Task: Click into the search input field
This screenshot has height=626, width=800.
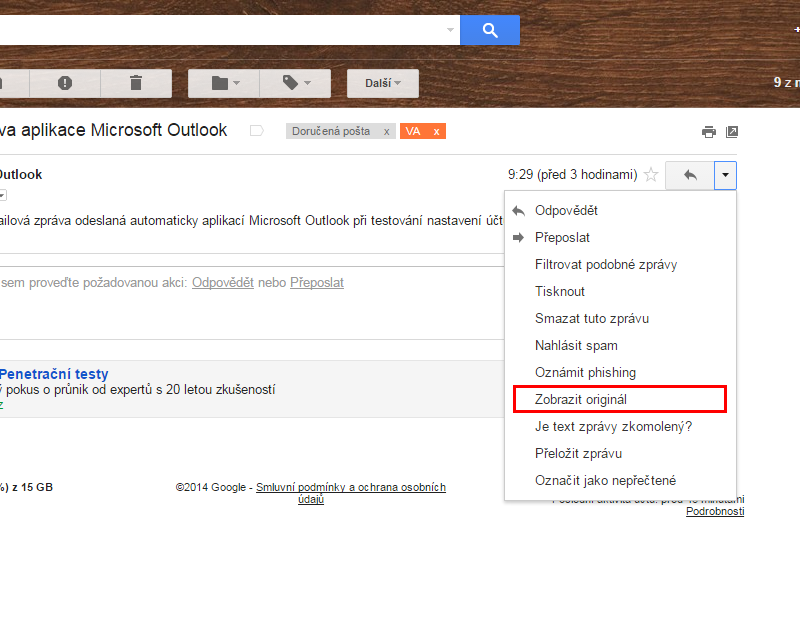Action: click(x=220, y=30)
